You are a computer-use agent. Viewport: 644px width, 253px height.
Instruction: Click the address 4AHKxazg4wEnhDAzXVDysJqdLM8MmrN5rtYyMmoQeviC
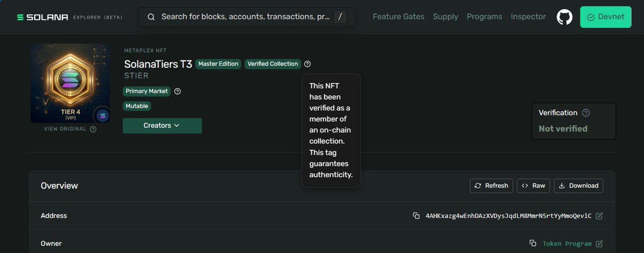(x=508, y=216)
